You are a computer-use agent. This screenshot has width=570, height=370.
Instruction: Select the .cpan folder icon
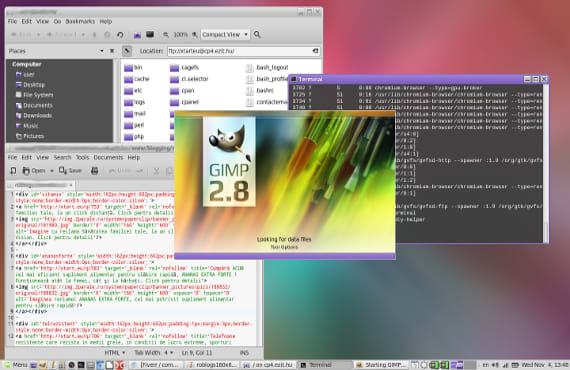(x=175, y=91)
